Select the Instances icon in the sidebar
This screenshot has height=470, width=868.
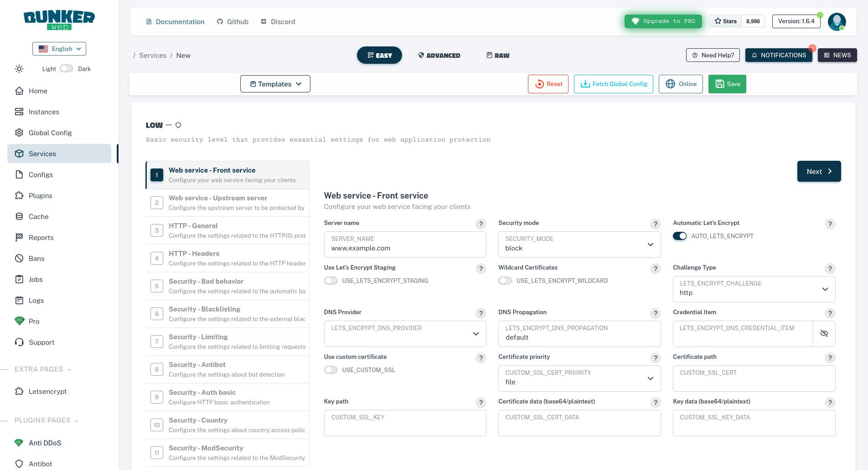coord(19,112)
